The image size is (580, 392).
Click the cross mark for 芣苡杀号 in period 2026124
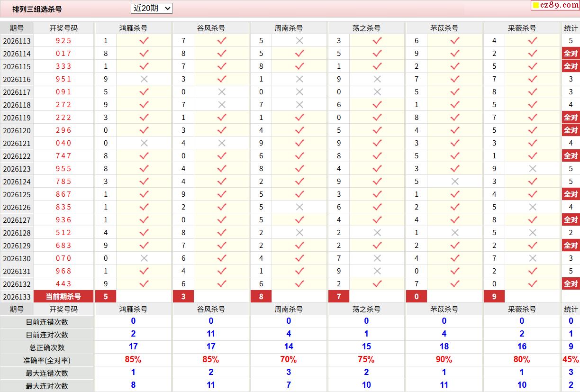(x=455, y=182)
